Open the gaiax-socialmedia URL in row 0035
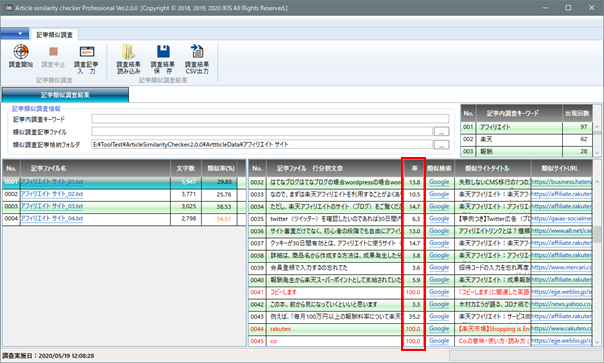This screenshot has width=604, height=363. point(561,218)
